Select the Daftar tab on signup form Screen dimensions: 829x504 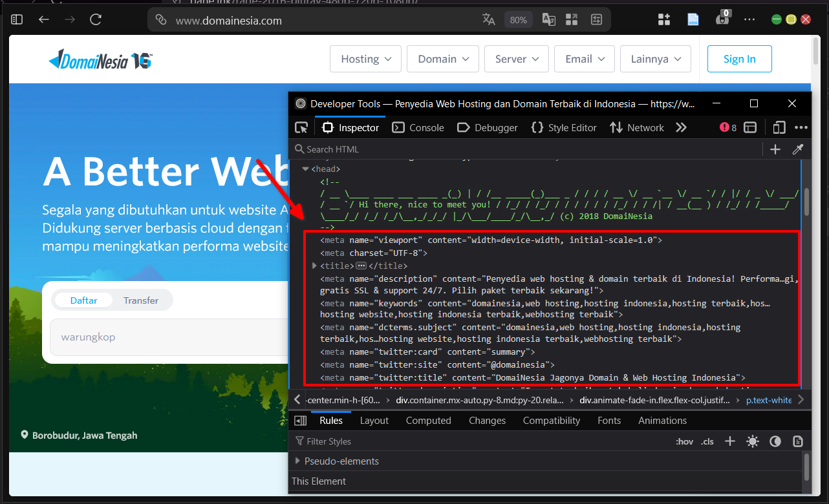(85, 300)
